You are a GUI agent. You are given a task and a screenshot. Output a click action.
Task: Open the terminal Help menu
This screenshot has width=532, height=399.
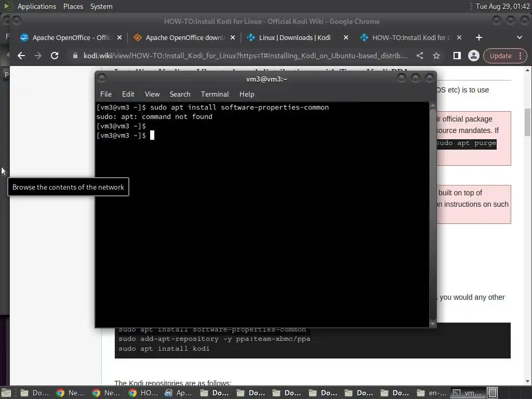point(247,95)
